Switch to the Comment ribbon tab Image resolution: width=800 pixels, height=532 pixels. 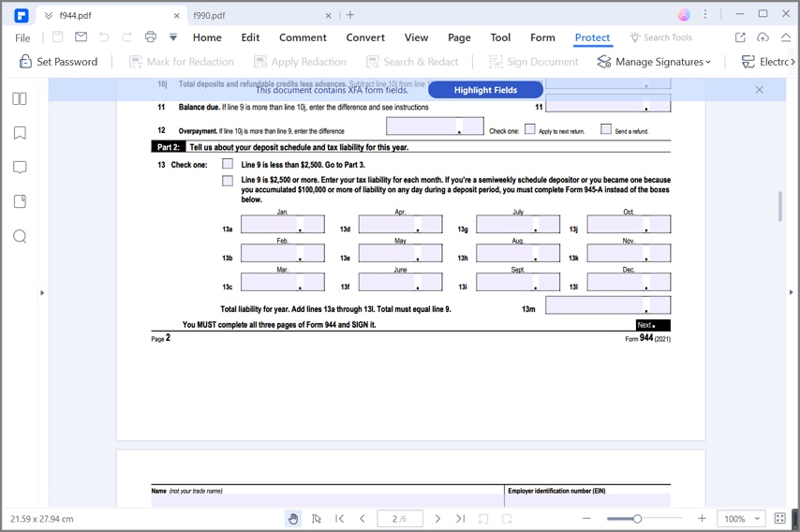click(x=303, y=37)
